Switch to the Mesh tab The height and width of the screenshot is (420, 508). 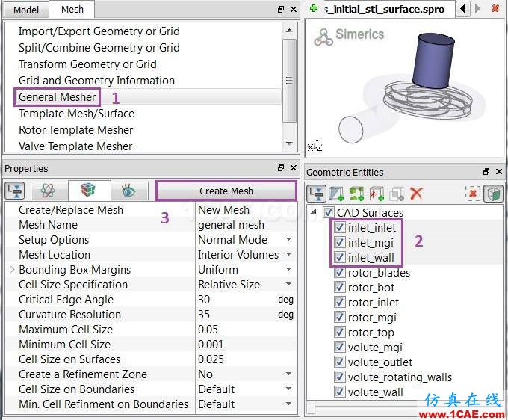(72, 9)
